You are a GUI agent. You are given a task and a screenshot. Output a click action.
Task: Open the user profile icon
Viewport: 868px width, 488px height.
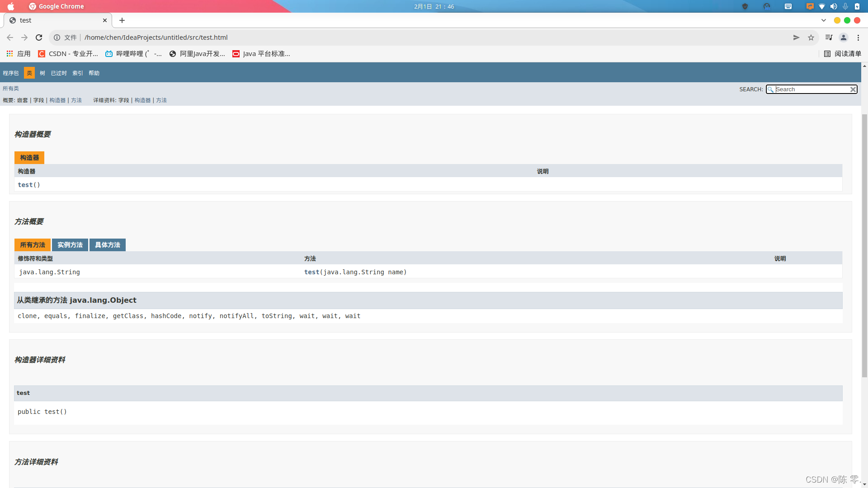844,38
